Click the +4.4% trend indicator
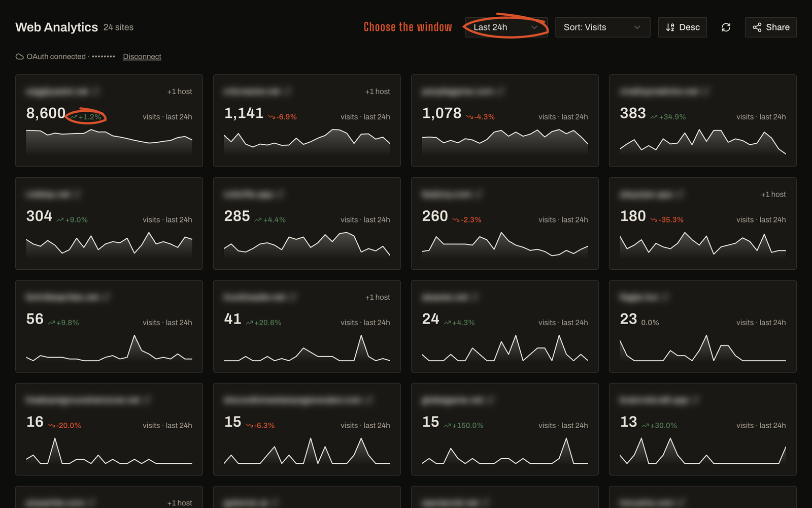812x508 pixels. pos(270,220)
